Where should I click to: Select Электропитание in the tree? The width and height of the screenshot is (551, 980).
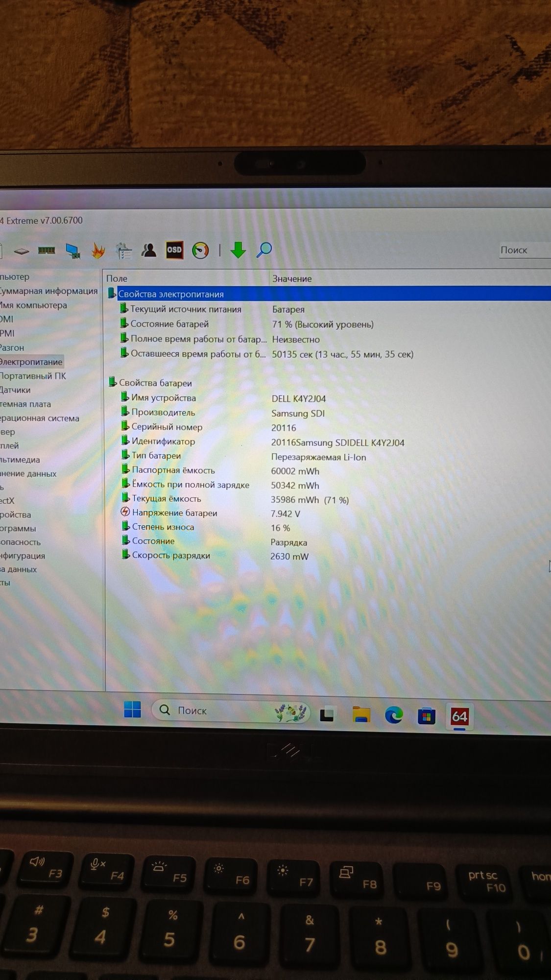click(x=31, y=362)
